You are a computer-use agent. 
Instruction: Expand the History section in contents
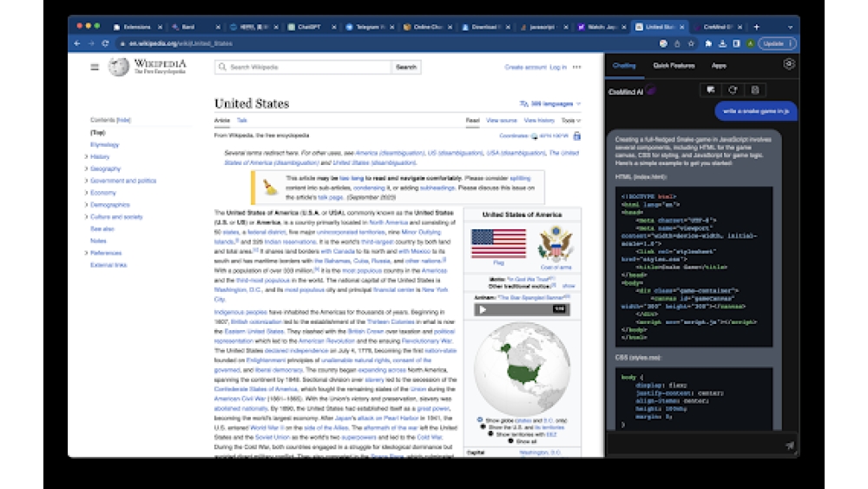[86, 156]
